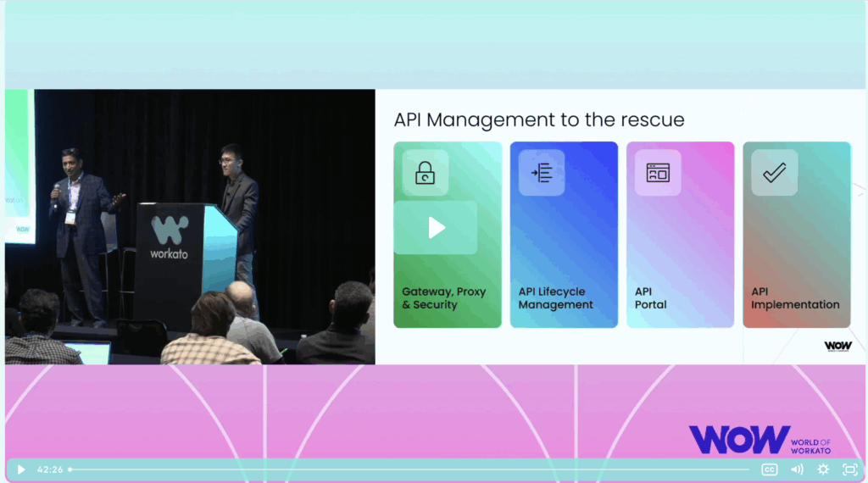Click the lock icon on the Gateway card
Screen dimensions: 868x483
[x=425, y=173]
